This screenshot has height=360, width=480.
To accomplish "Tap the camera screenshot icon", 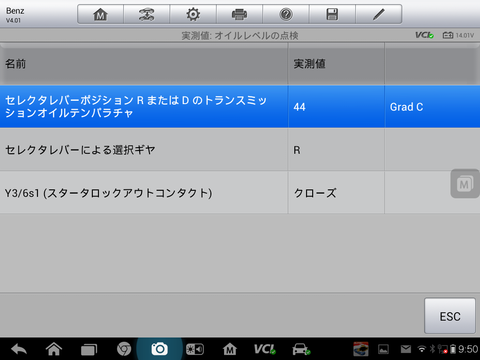I will click(x=159, y=349).
